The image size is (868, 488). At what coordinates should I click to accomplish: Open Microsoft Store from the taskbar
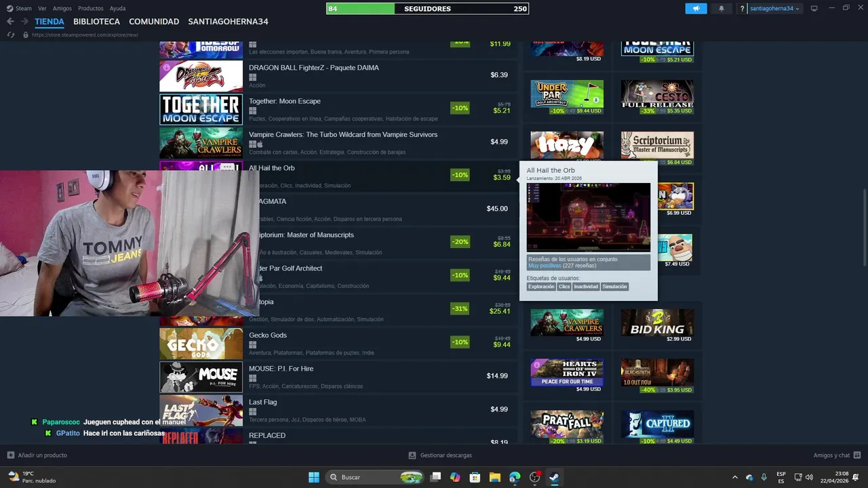coord(475,477)
